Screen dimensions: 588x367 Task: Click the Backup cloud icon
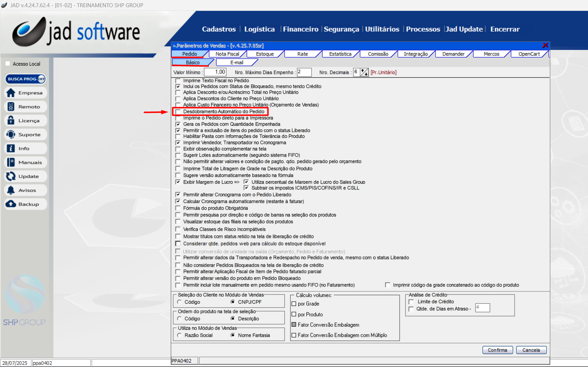point(11,204)
